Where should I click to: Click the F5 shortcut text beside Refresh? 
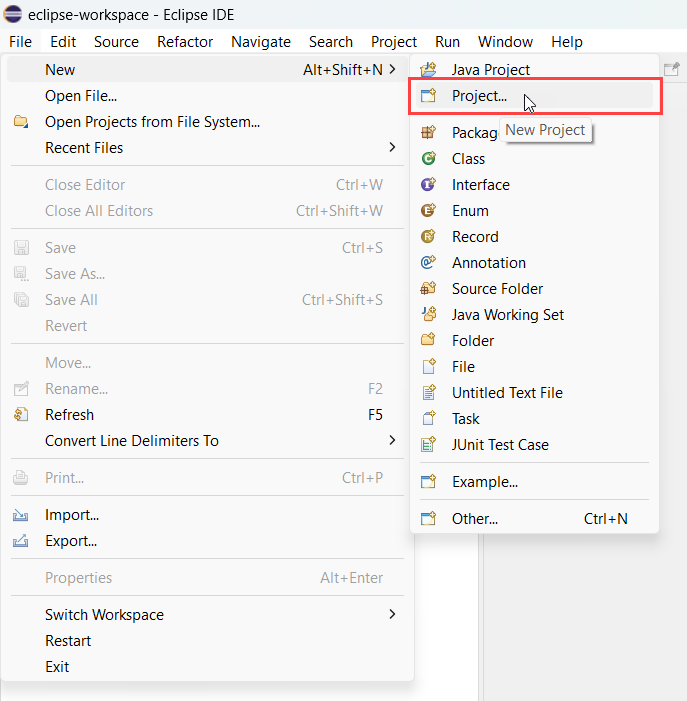pyautogui.click(x=375, y=414)
